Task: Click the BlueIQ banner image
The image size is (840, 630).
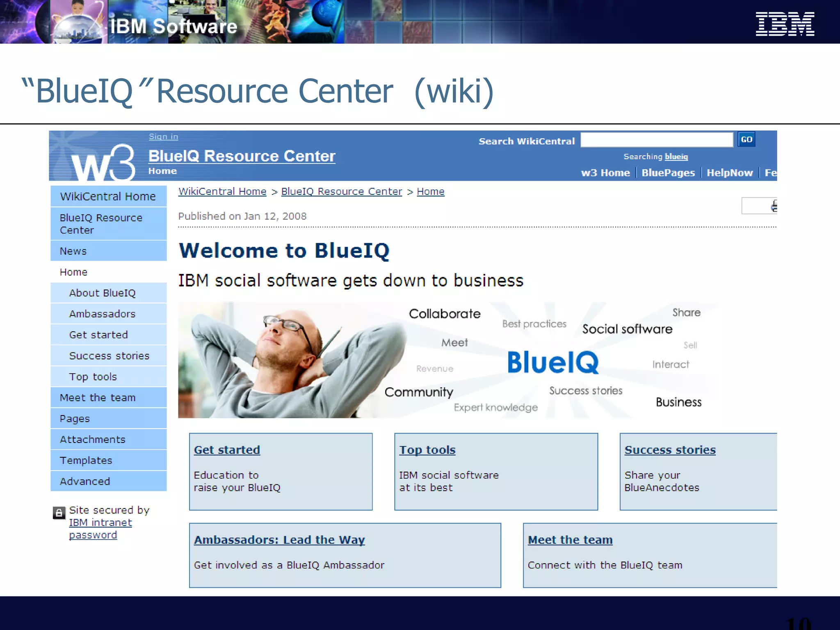Action: coord(449,360)
